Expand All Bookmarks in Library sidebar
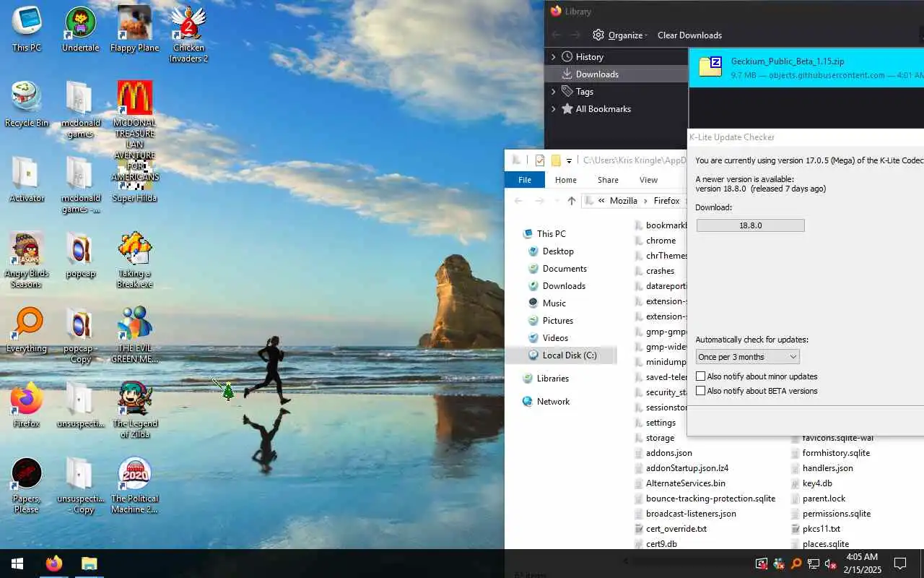 554,108
